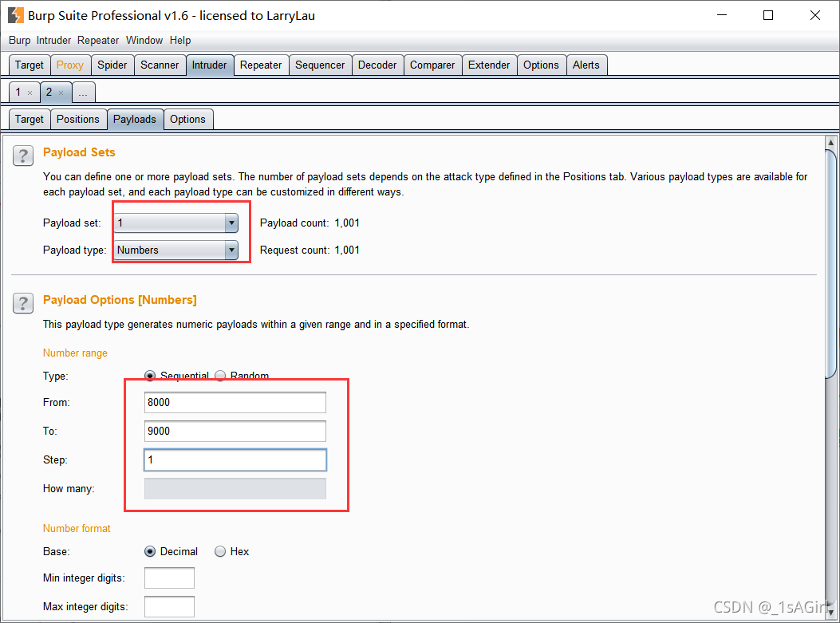
Task: Click Request count value 1,001
Action: pyautogui.click(x=347, y=250)
